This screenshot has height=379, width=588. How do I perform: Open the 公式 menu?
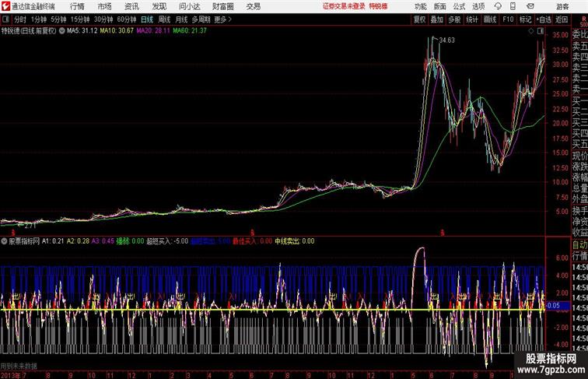tap(459, 6)
